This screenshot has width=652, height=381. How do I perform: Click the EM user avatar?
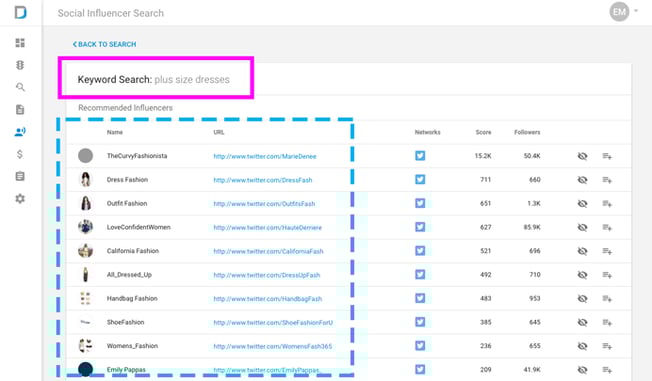(x=619, y=12)
